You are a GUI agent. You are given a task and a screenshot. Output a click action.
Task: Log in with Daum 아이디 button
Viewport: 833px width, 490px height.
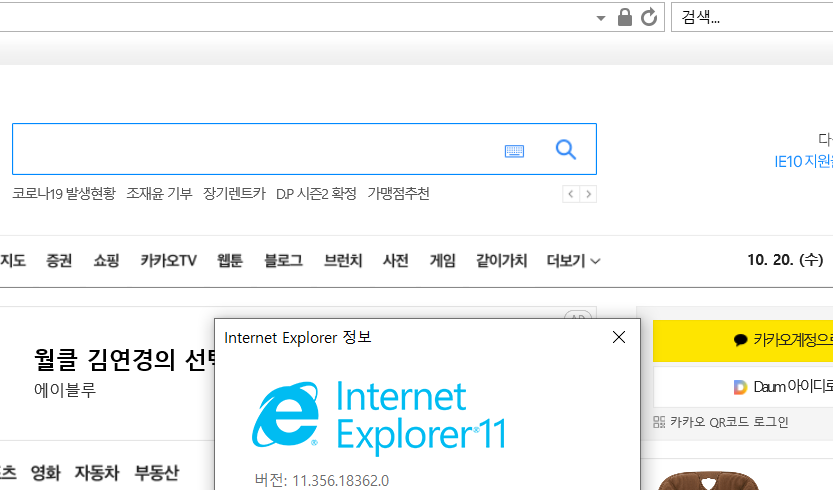tap(743, 387)
